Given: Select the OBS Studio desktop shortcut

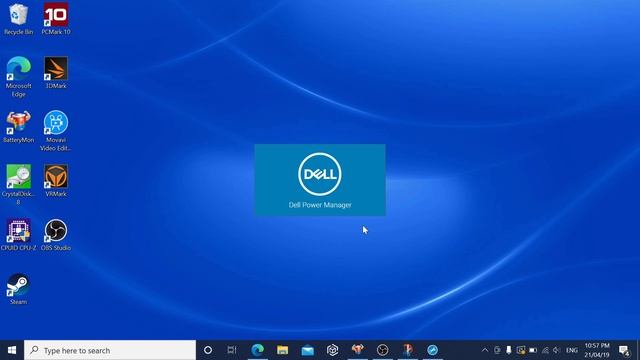Looking at the screenshot, I should [x=56, y=235].
